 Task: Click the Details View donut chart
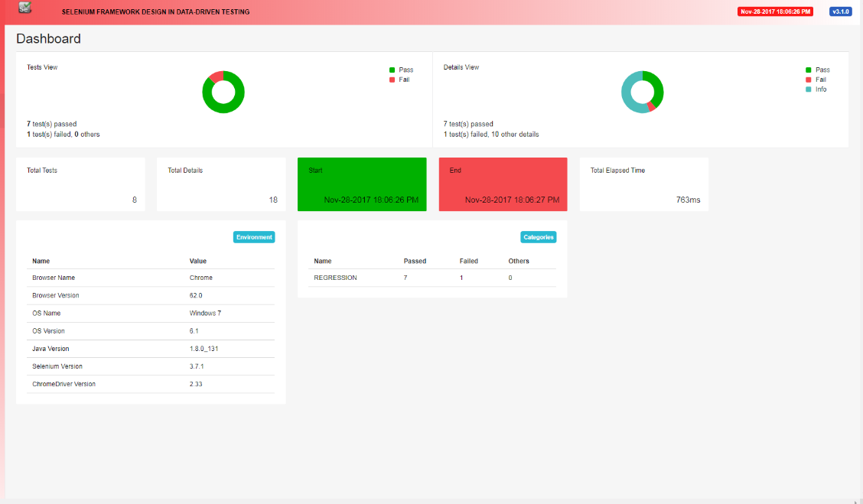click(643, 92)
